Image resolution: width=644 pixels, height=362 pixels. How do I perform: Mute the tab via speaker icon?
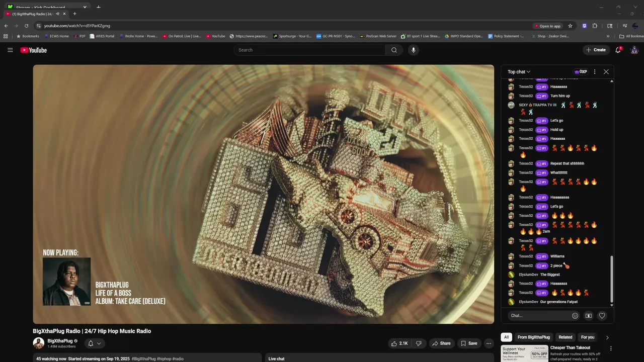point(57,14)
